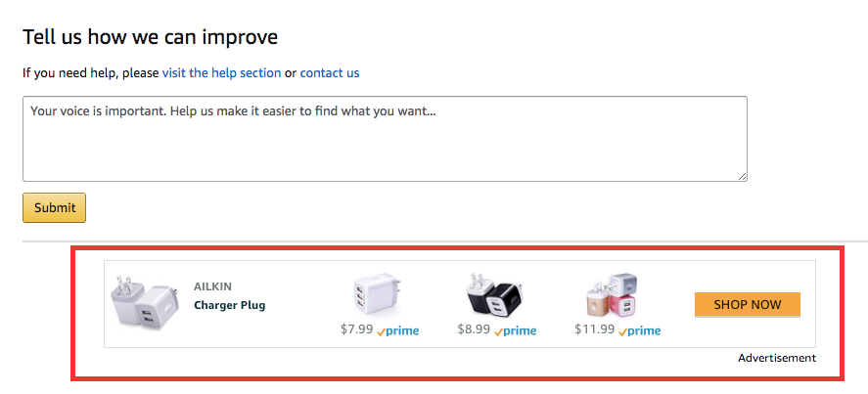Open the AILKIN charger product image
The width and height of the screenshot is (868, 394).
(144, 303)
